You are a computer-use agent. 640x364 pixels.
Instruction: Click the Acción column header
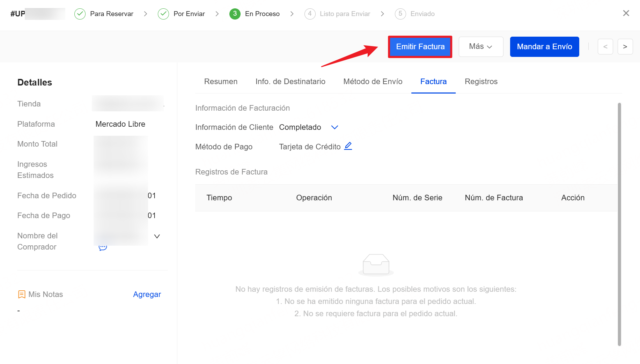(x=573, y=198)
